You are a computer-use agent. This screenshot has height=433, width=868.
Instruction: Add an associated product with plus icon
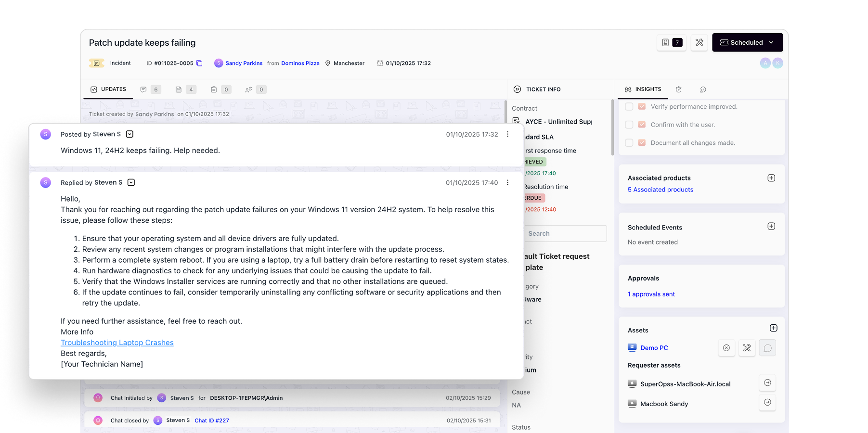pyautogui.click(x=771, y=178)
